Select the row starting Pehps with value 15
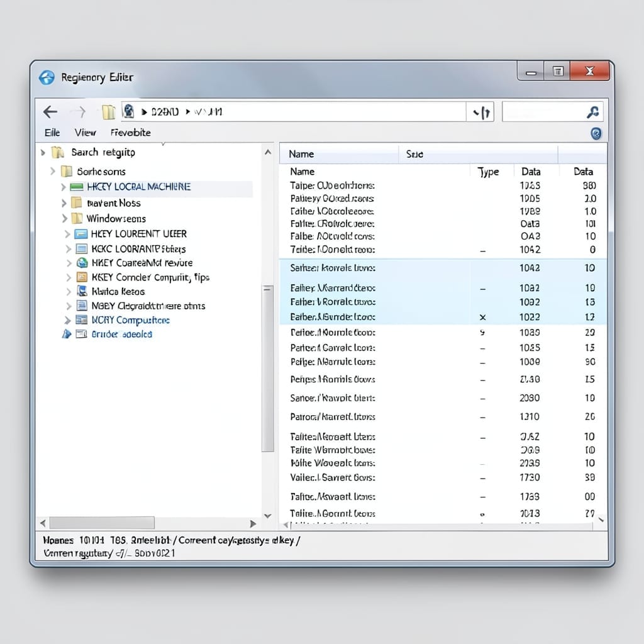This screenshot has width=644, height=644. point(443,379)
